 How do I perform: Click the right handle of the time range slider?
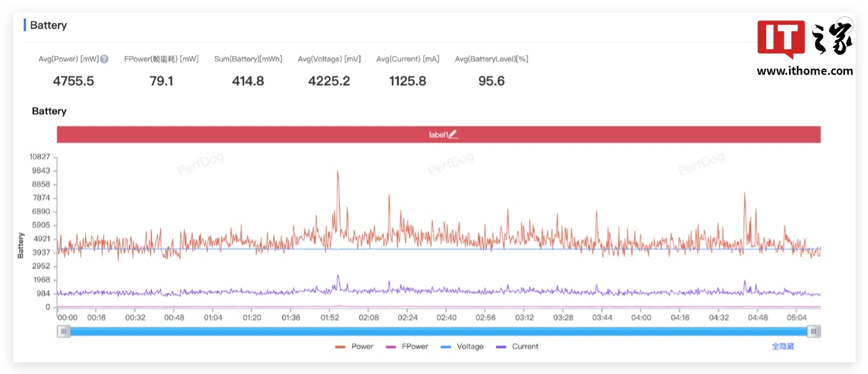point(814,331)
